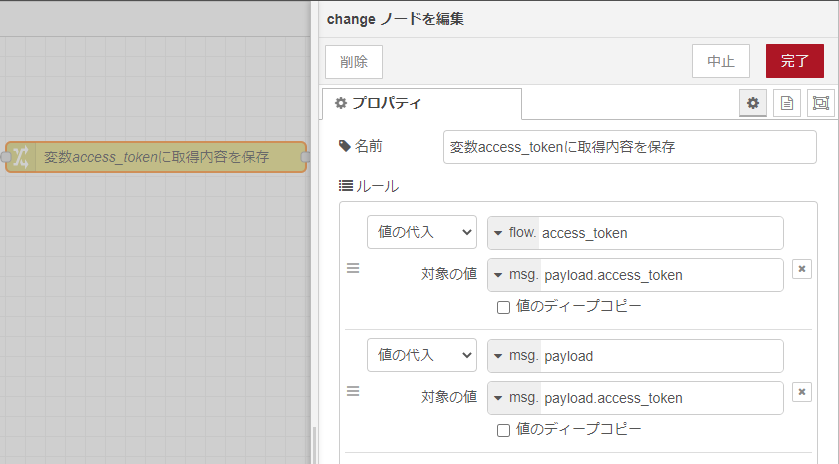Enable deep copy checkbox in second rule
Viewport: 839px width, 464px height.
(x=503, y=430)
